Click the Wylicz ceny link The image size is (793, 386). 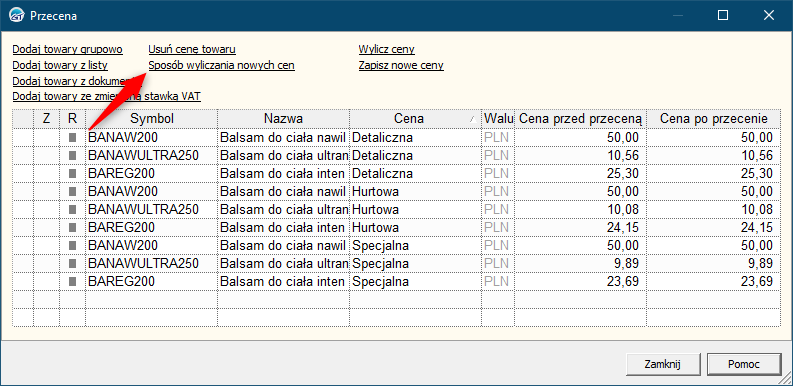(x=387, y=50)
